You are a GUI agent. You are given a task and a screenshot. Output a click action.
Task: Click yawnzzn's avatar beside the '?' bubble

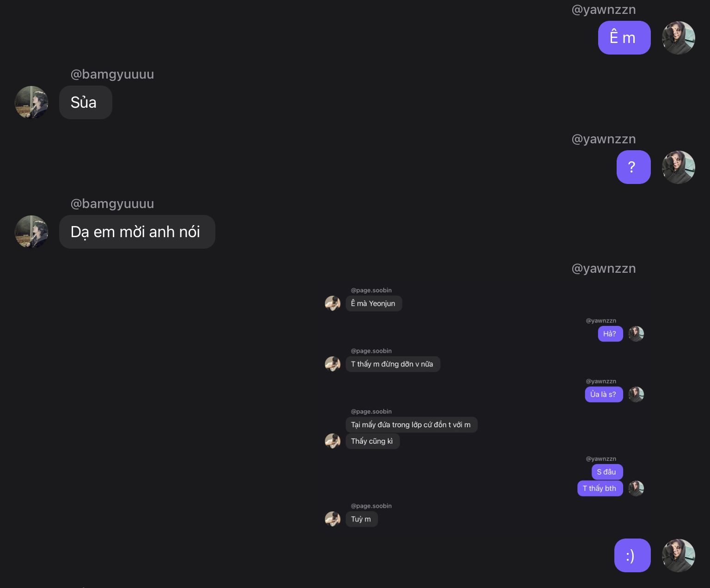click(679, 167)
